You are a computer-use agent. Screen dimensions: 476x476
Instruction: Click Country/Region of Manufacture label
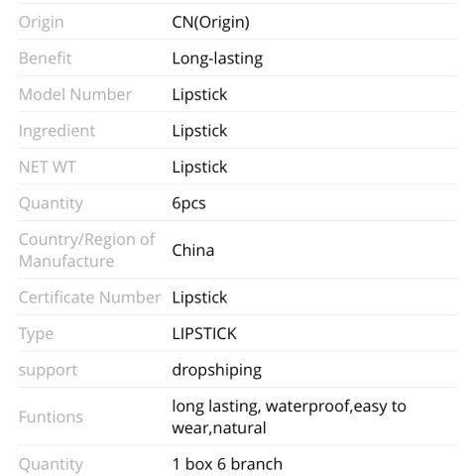87,250
